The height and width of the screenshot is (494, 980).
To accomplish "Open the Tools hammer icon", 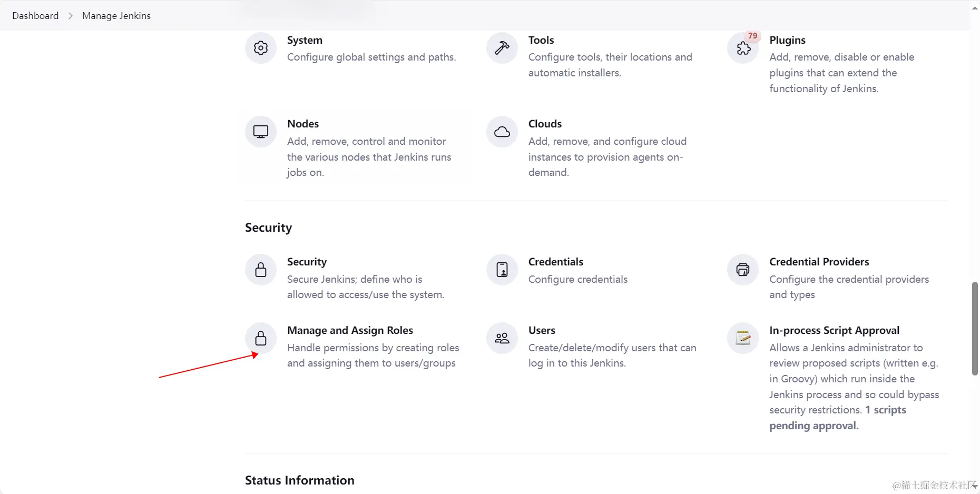I will point(502,48).
